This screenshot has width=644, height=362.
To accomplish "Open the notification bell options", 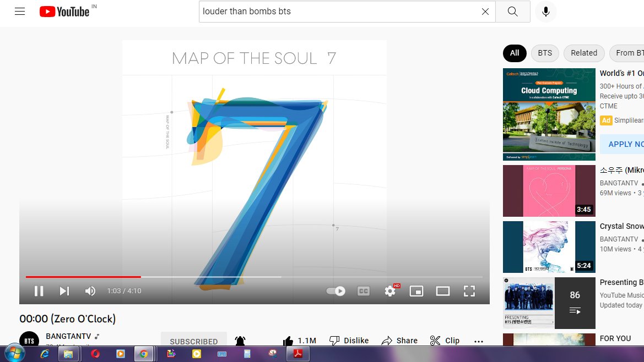I will click(240, 341).
